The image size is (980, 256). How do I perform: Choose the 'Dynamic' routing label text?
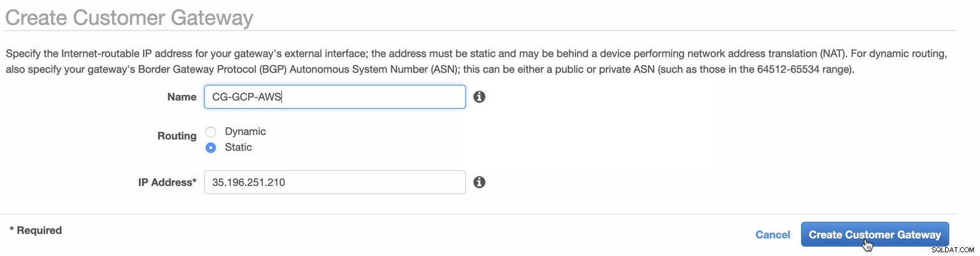click(x=246, y=132)
